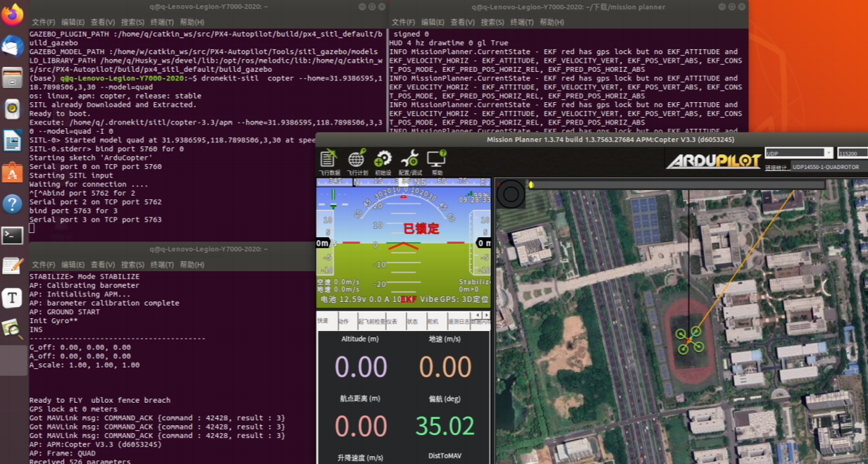Open Thunderbird mail from the dock
This screenshot has width=868, height=464.
click(x=12, y=46)
